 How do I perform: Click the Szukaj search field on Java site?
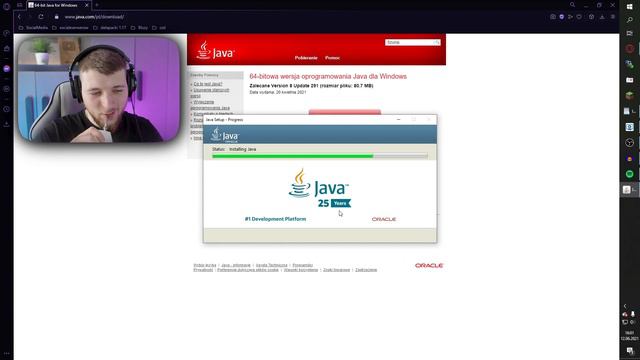point(409,42)
